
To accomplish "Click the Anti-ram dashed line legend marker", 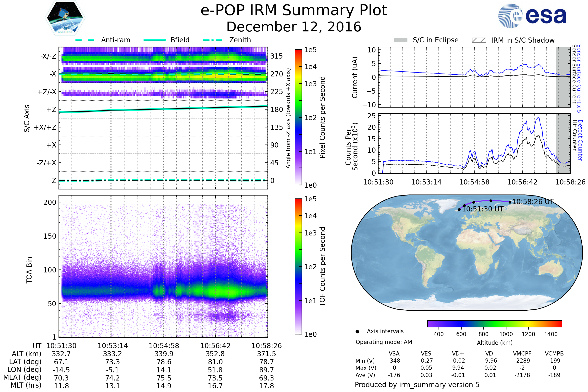I will click(85, 40).
